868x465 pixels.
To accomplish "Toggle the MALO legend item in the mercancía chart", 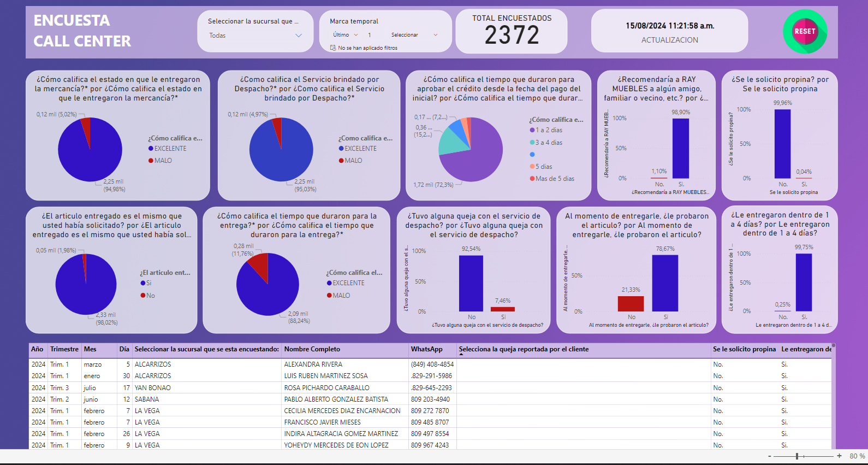I will pos(163,161).
